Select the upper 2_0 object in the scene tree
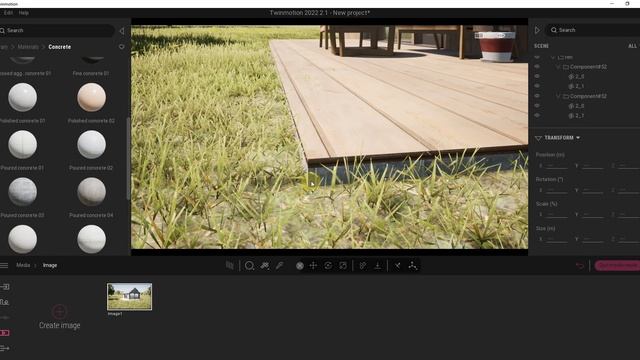 point(576,76)
